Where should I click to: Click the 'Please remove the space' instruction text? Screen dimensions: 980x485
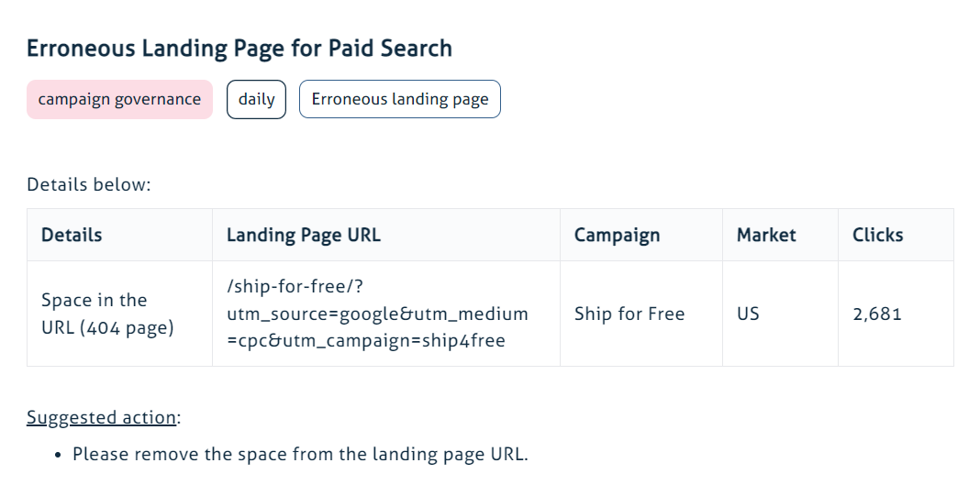click(x=300, y=454)
